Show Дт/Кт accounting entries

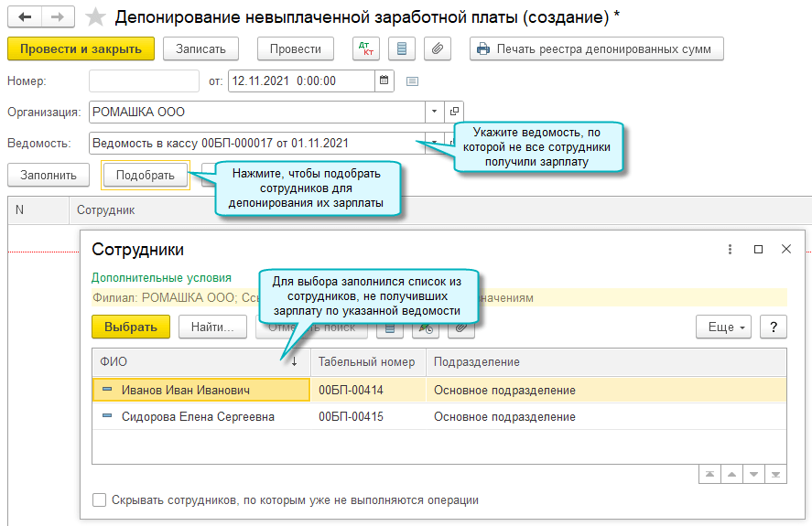364,48
